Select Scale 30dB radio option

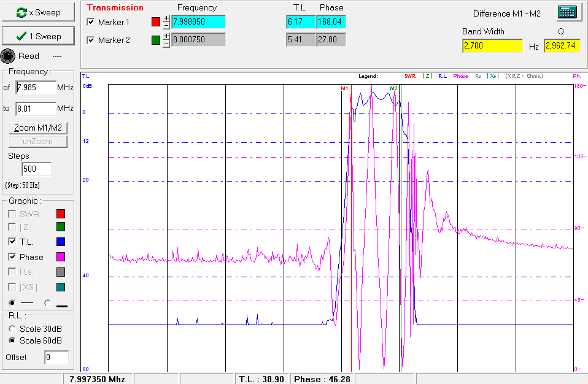click(x=12, y=329)
